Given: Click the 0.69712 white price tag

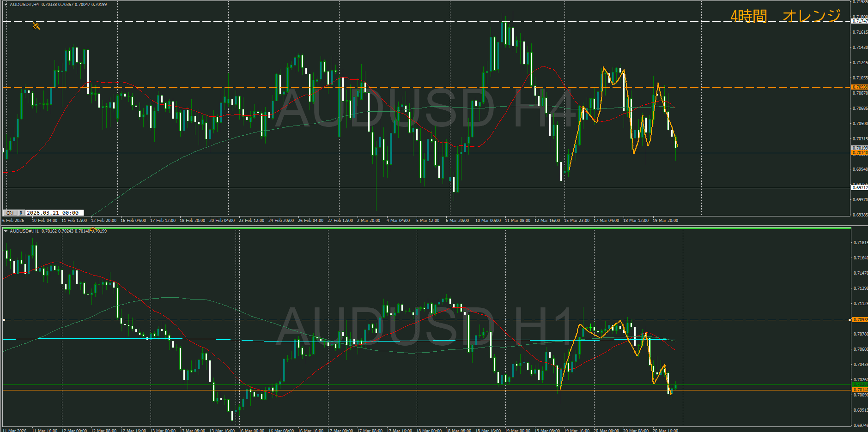Looking at the screenshot, I should (x=859, y=188).
